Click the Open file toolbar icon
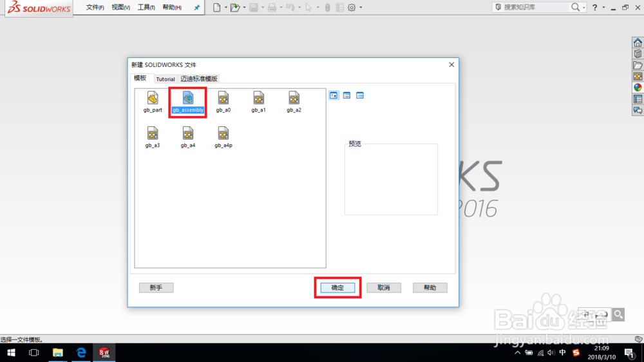644x362 pixels. [234, 7]
